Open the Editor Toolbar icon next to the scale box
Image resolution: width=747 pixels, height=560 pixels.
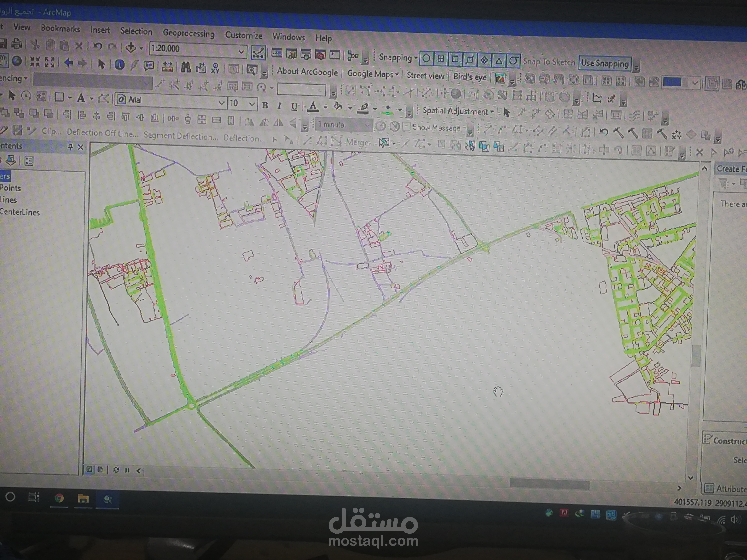tap(258, 52)
